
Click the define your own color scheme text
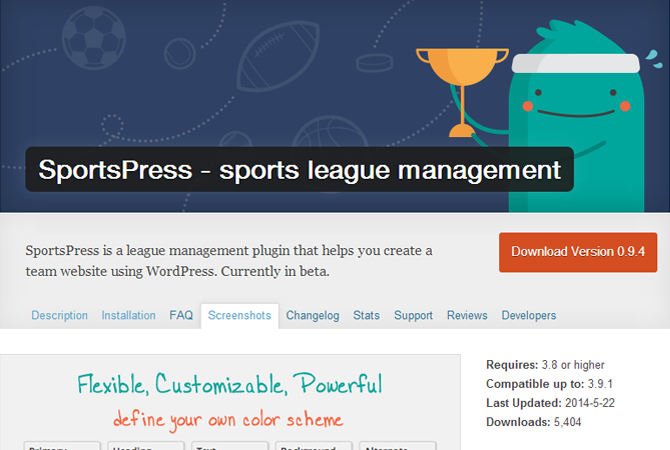(x=228, y=420)
